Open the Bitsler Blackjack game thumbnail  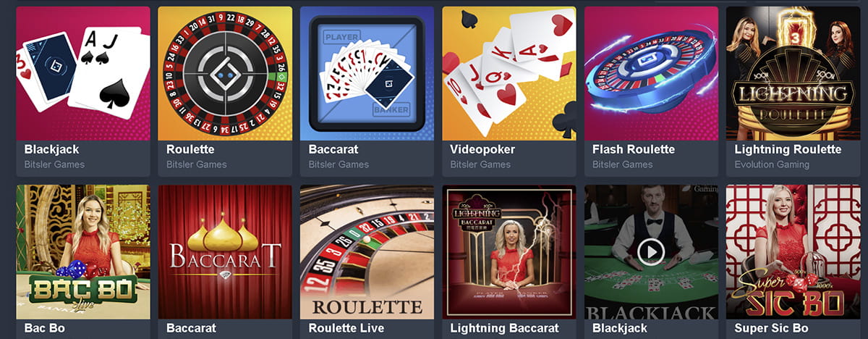tap(83, 73)
